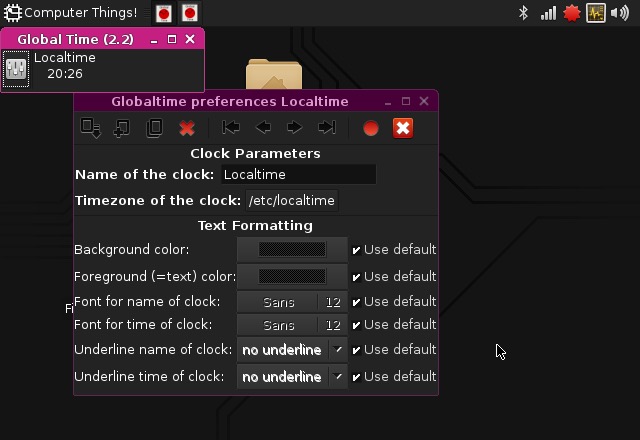Click the white X close icon in preferences toolbar

(x=403, y=128)
